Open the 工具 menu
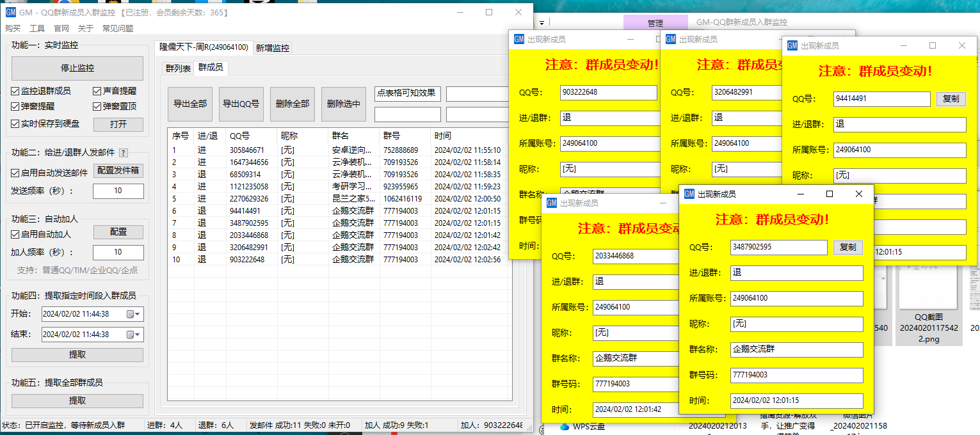 point(38,28)
